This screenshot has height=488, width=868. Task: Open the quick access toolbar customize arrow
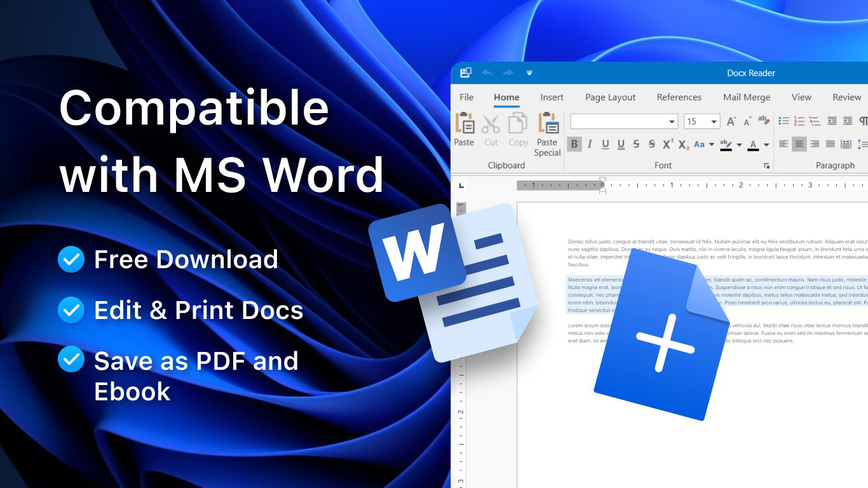[x=529, y=73]
